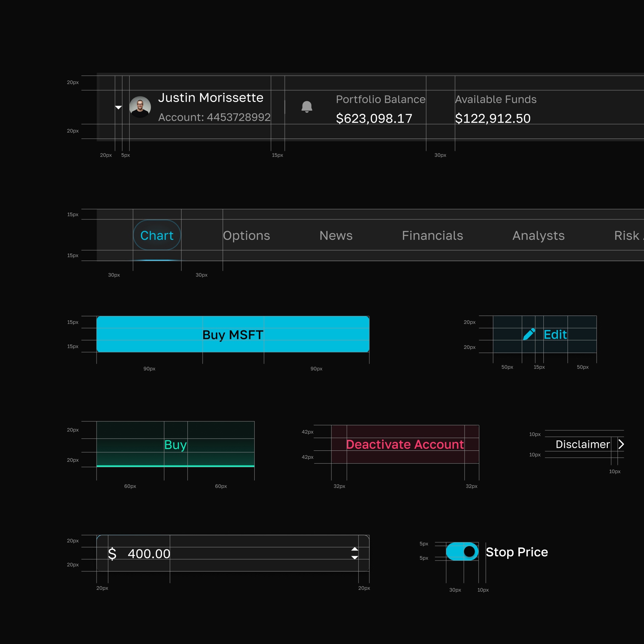644x644 pixels.
Task: Click the pencil icon beside Edit
Action: [529, 334]
